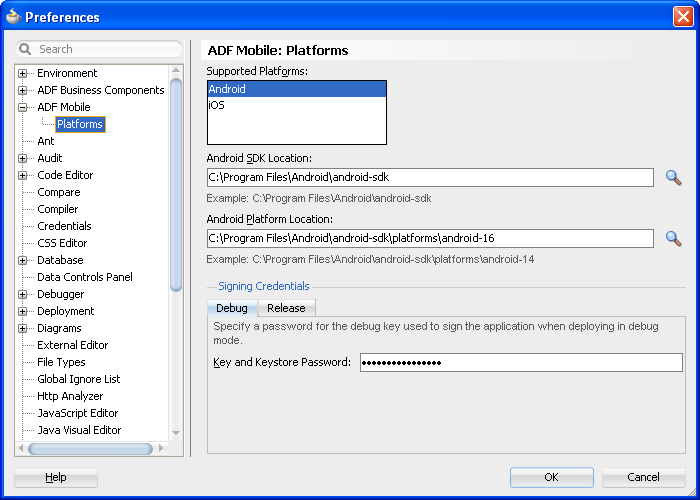Select the Database tree label
The width and height of the screenshot is (700, 500).
(x=60, y=260)
